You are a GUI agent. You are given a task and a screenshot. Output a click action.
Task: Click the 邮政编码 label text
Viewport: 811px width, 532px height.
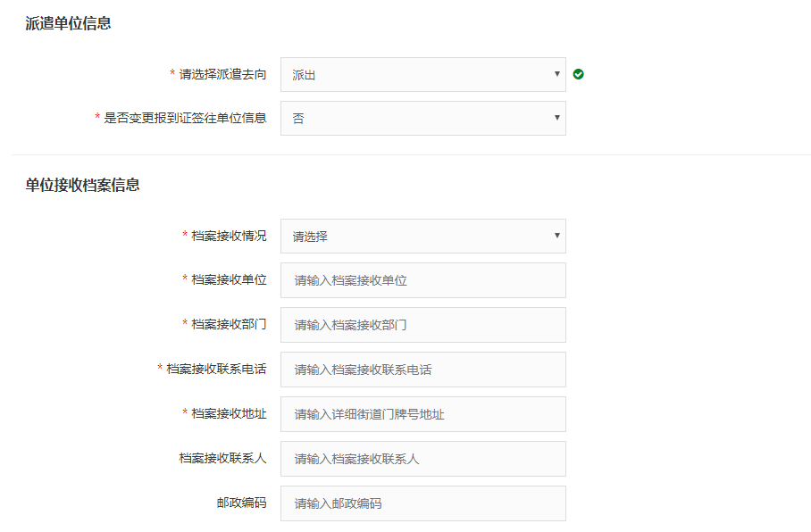pyautogui.click(x=241, y=503)
